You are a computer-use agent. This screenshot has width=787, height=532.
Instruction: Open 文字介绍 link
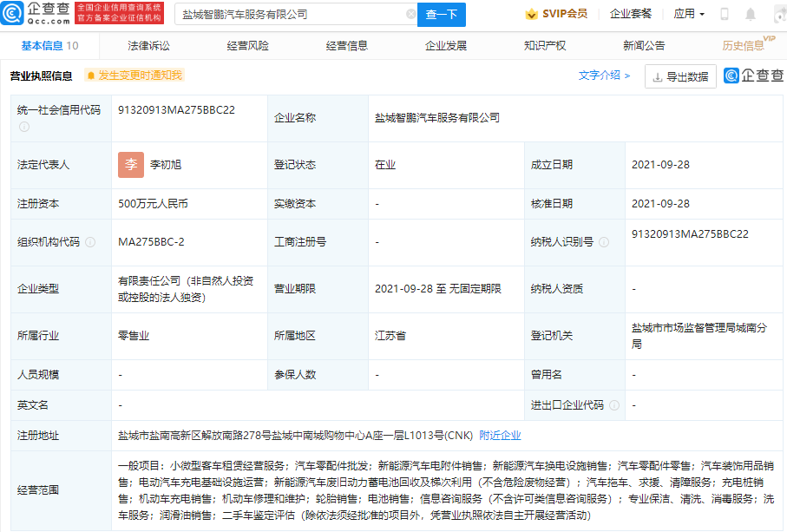click(604, 76)
